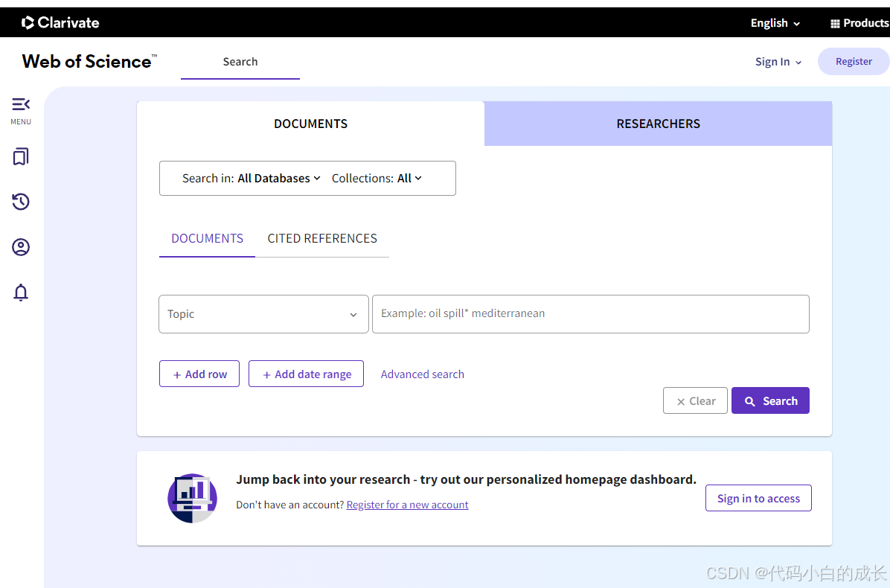This screenshot has width=890, height=588.
Task: Click the Add row button
Action: [x=199, y=374]
